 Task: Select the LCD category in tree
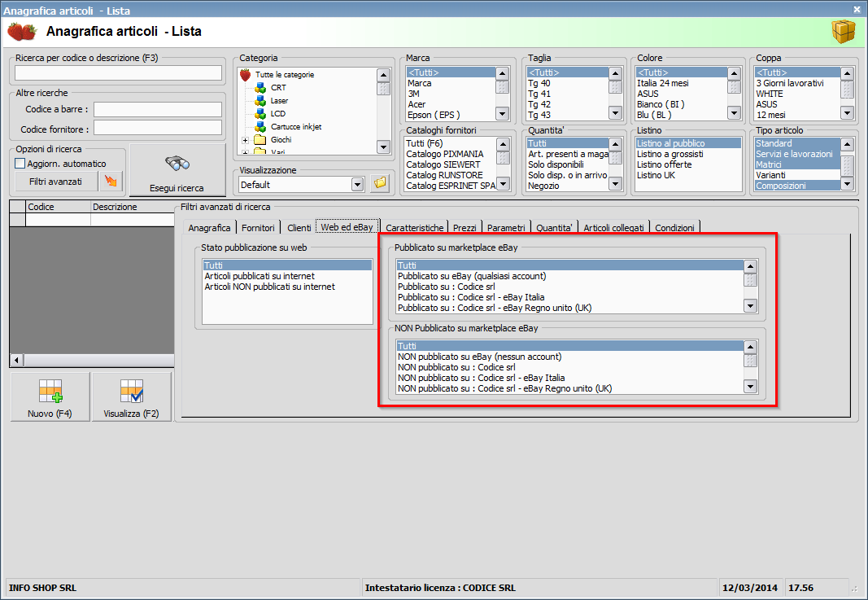click(278, 114)
